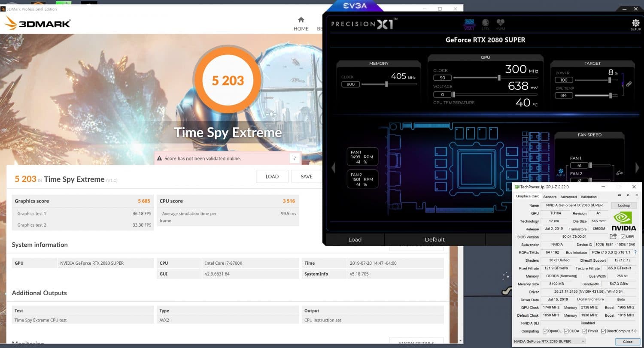The width and height of the screenshot is (644, 348).
Task: Toggle the OpenCL checkbox
Action: (545, 331)
